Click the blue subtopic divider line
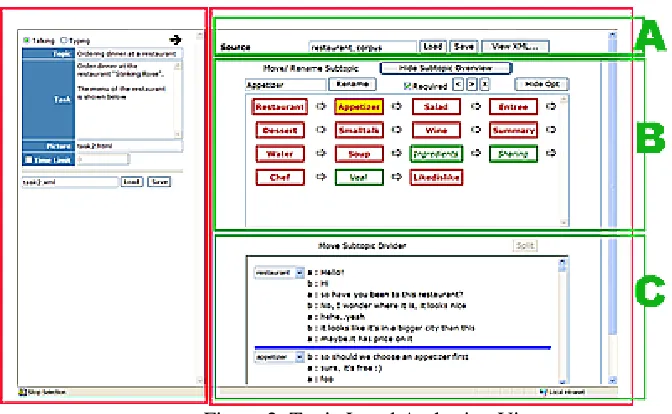 coord(402,348)
